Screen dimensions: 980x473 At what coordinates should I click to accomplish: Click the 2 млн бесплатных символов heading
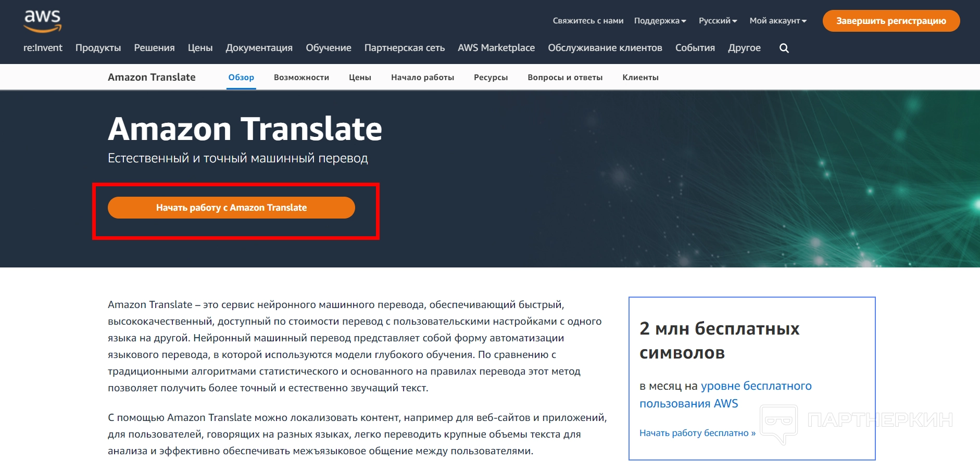(x=719, y=341)
